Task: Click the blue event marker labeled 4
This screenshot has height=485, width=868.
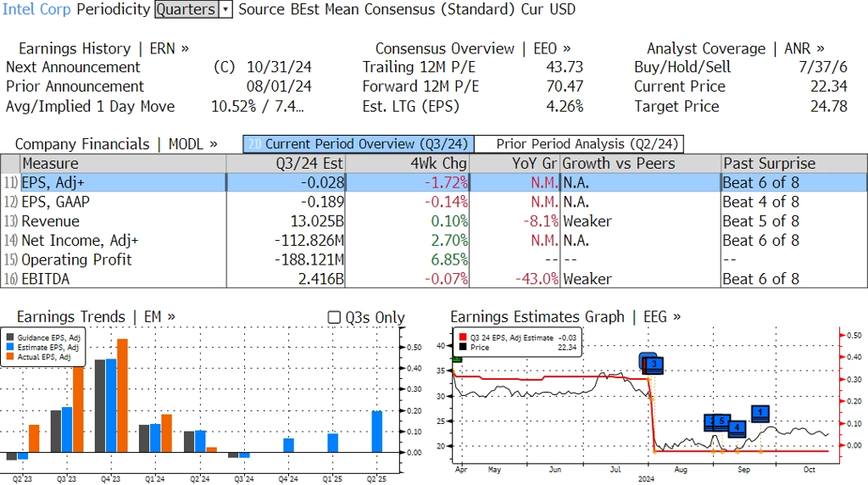Action: point(737,428)
